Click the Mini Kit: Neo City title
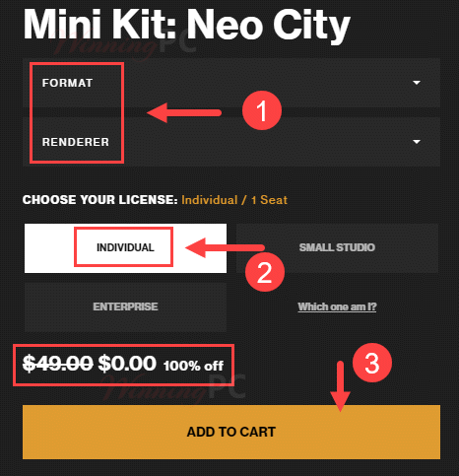This screenshot has height=476, width=459. [186, 25]
